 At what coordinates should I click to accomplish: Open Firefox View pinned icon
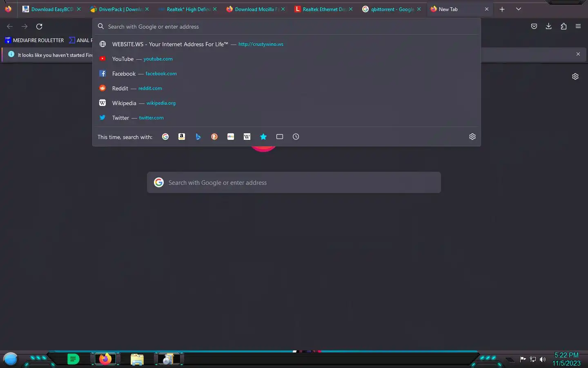coord(8,9)
